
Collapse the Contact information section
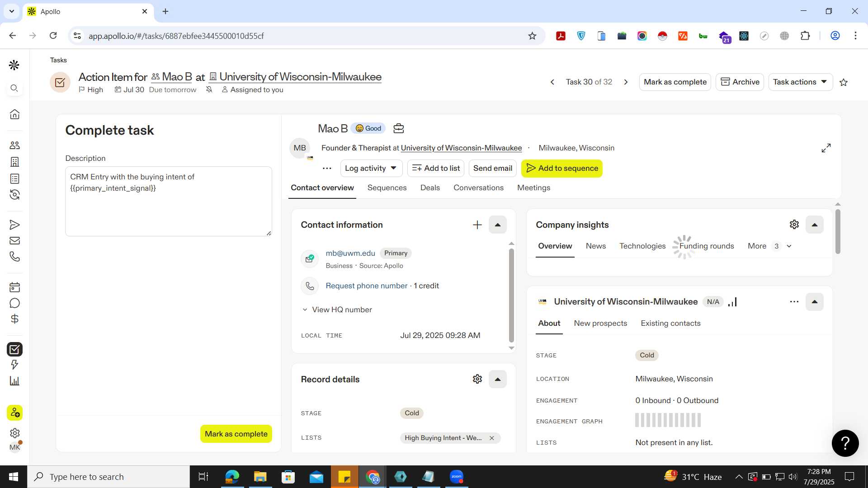click(498, 225)
